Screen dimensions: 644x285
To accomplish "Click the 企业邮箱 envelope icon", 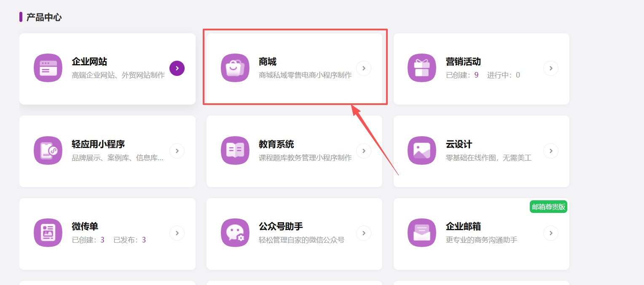I will click(x=422, y=233).
